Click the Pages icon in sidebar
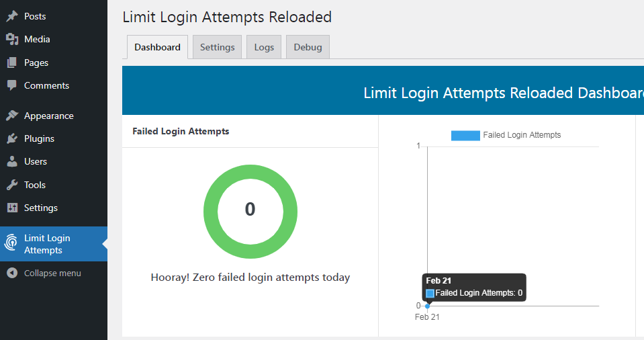644x340 pixels. pos(12,62)
